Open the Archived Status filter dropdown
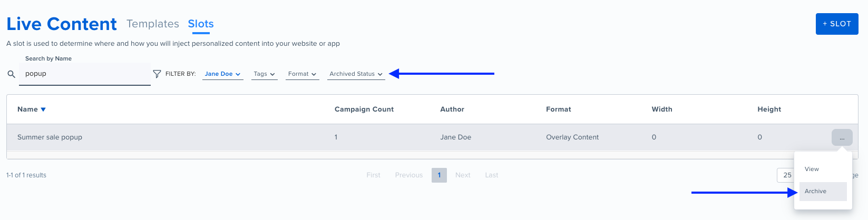Screen dimensions: 868x220 click(356, 74)
